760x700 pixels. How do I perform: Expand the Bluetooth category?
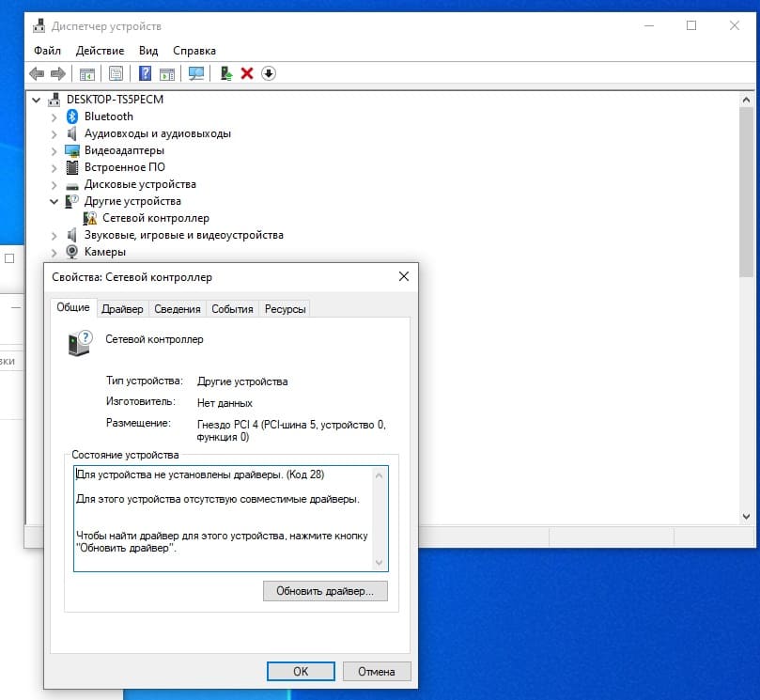54,117
